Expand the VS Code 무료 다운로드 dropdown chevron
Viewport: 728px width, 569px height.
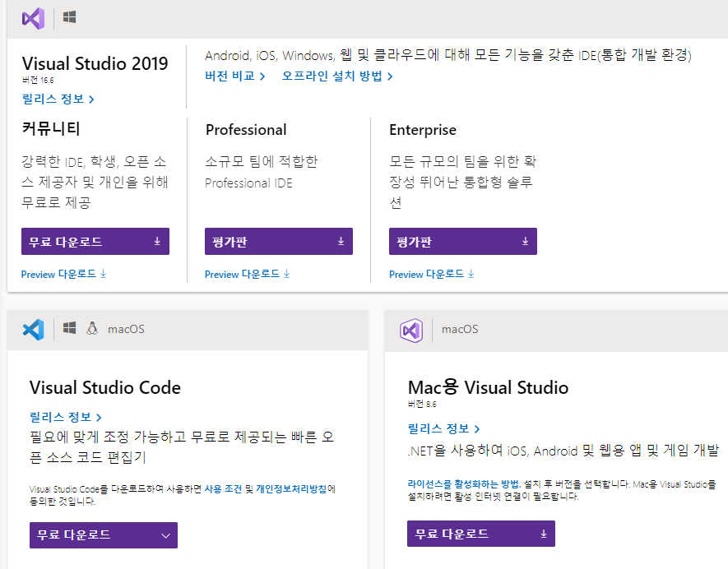coord(165,535)
